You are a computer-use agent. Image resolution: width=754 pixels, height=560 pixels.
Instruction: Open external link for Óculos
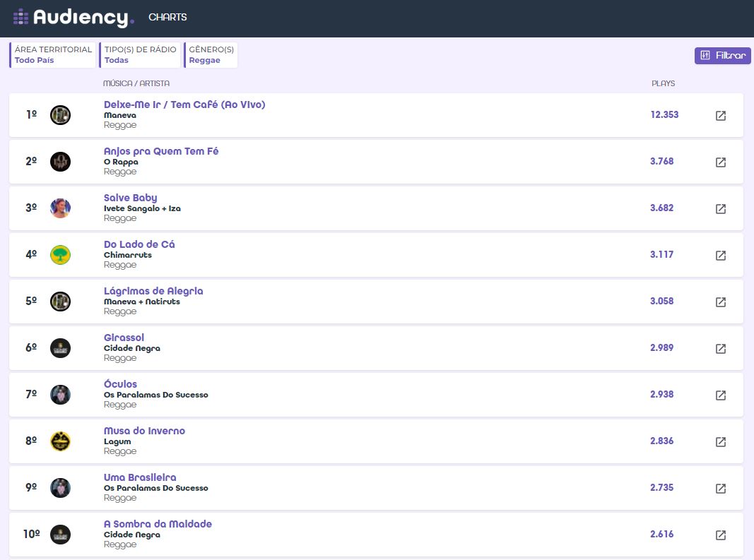(x=720, y=395)
